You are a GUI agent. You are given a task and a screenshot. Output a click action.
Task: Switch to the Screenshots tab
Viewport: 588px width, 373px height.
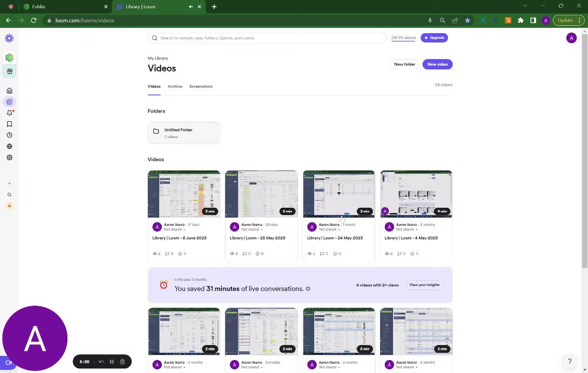pos(201,87)
